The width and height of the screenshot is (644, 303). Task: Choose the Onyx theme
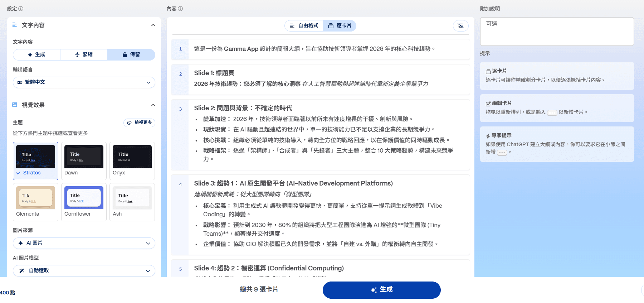[x=132, y=161]
